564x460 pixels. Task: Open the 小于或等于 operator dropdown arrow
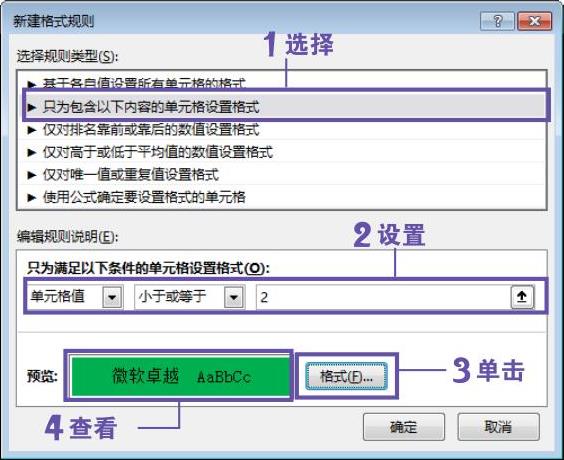[234, 297]
